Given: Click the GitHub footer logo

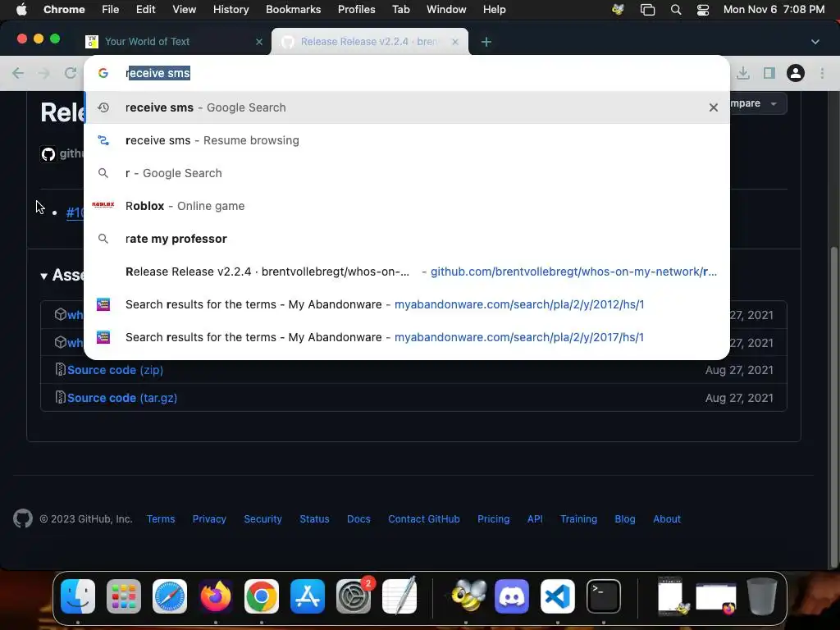Looking at the screenshot, I should coord(22,518).
